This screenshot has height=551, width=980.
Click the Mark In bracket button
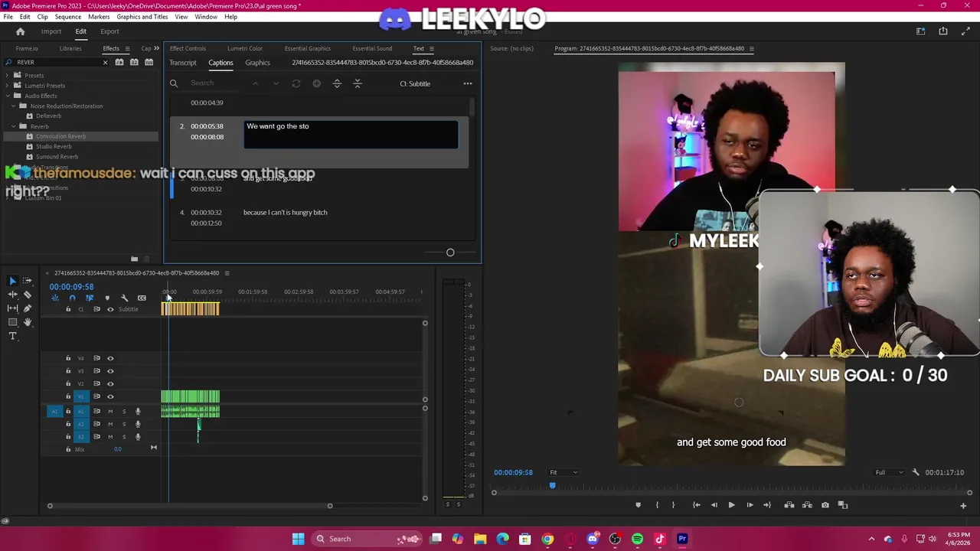(x=657, y=505)
